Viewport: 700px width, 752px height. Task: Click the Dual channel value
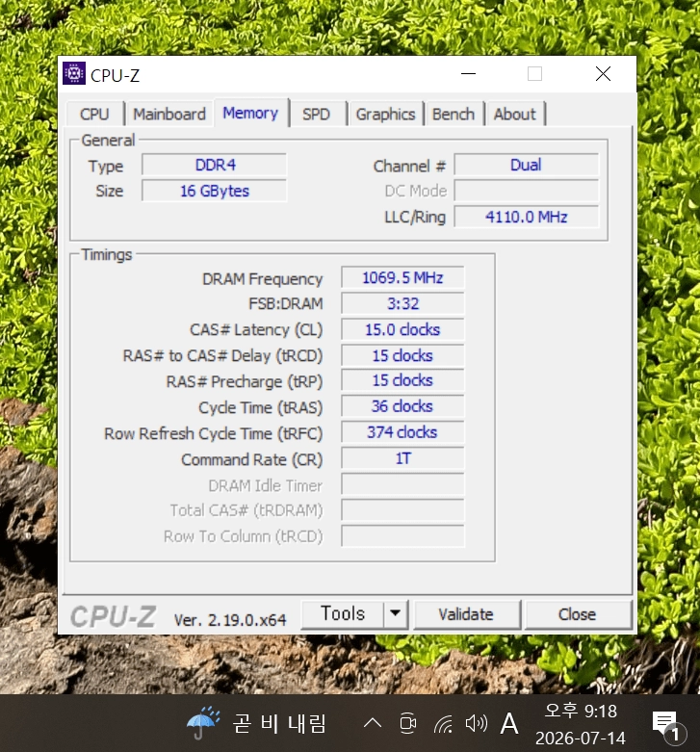(x=526, y=165)
